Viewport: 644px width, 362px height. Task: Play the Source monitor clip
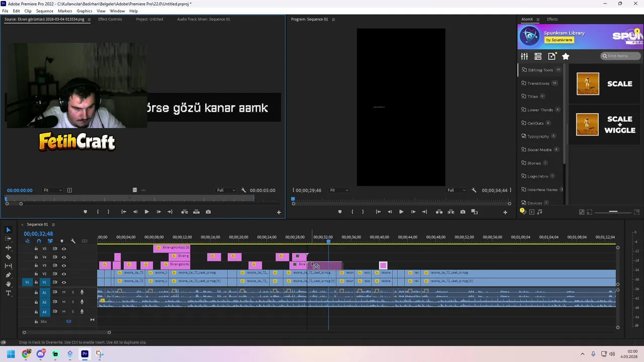[146, 212]
